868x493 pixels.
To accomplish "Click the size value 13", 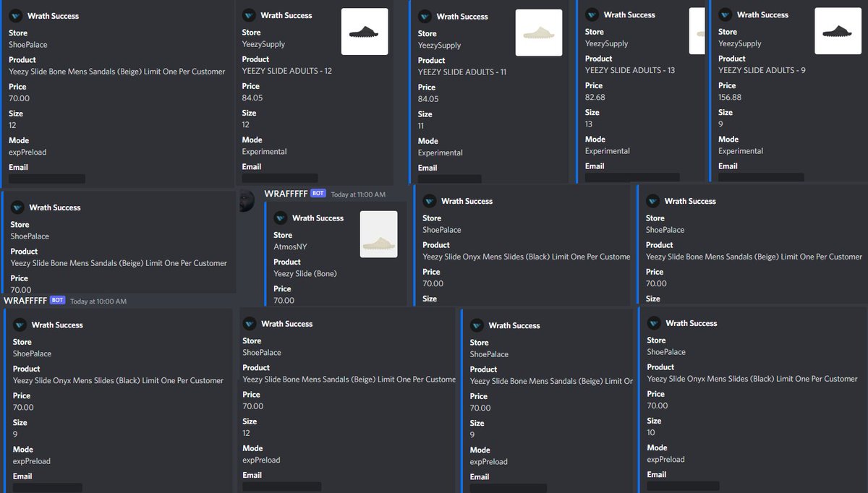I will (x=590, y=124).
